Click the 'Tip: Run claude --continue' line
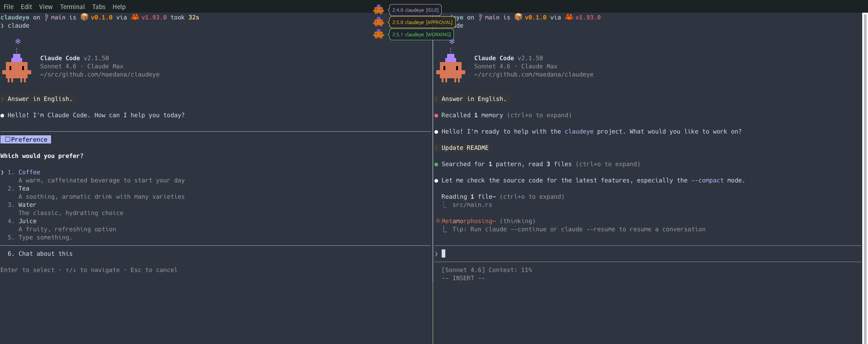 click(x=579, y=229)
